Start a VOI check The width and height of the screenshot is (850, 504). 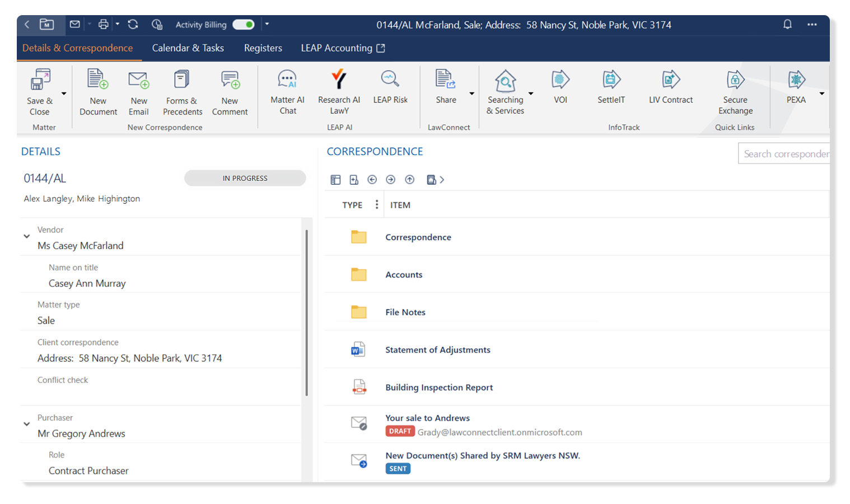(561, 87)
